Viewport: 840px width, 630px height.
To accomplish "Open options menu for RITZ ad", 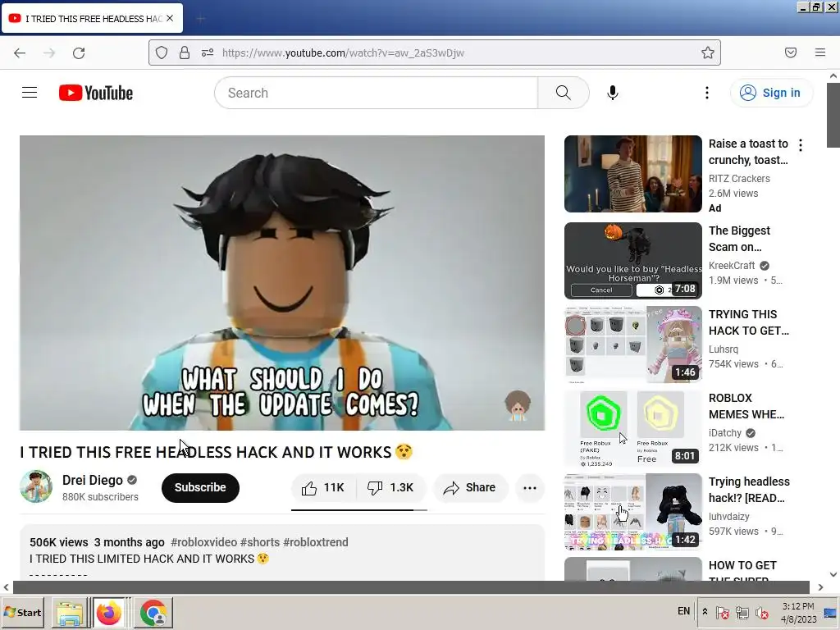I will tap(801, 144).
